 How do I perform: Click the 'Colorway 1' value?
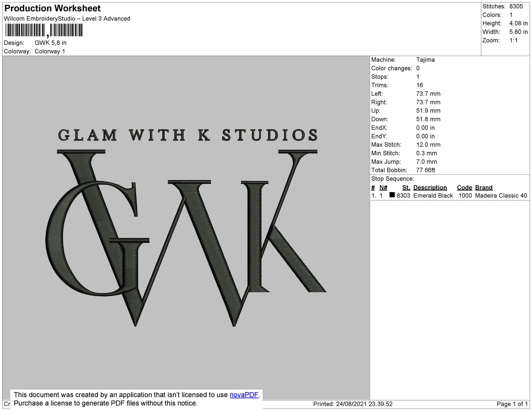point(50,51)
